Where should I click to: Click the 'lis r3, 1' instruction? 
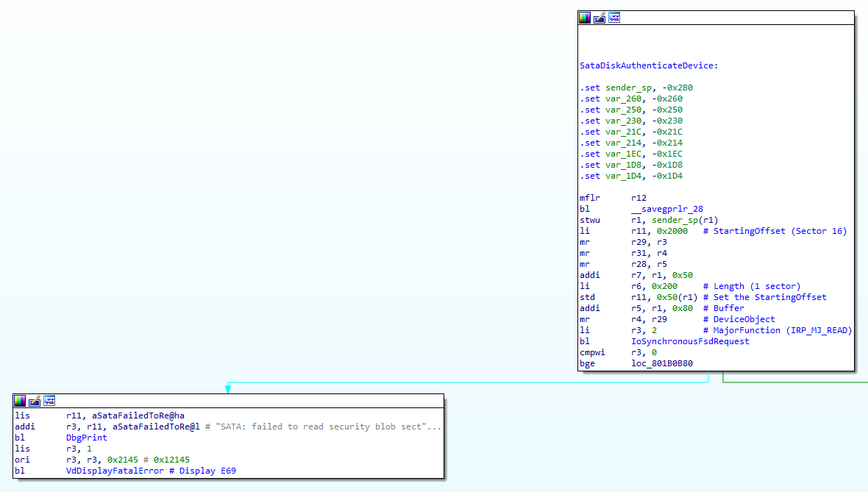(53, 449)
